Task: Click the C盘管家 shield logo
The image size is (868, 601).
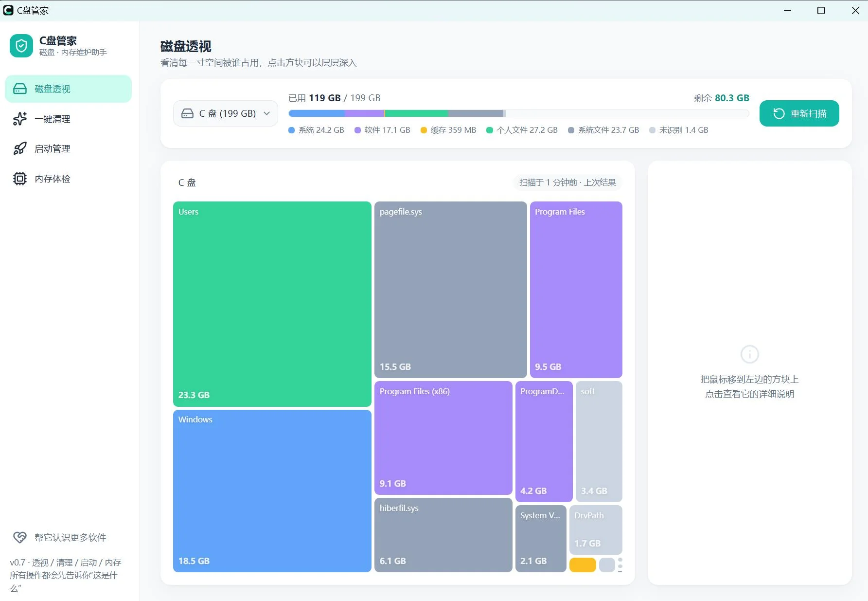Action: point(21,46)
